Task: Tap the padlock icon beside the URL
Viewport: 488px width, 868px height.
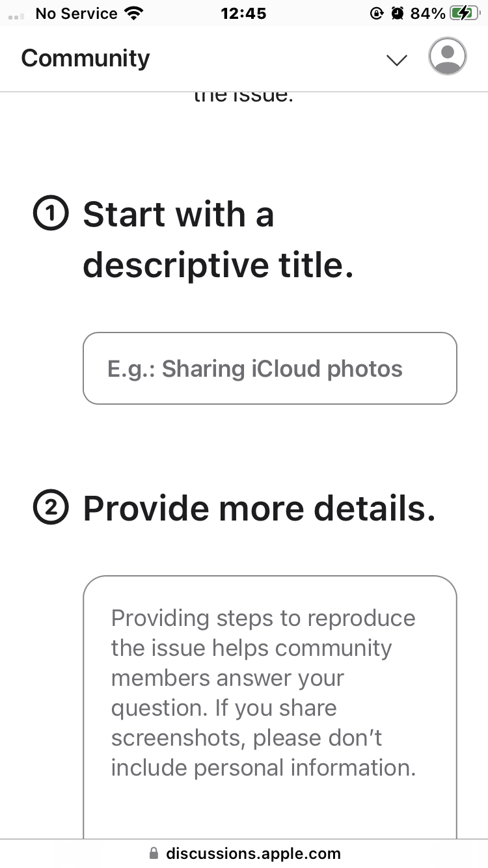Action: coord(154,853)
